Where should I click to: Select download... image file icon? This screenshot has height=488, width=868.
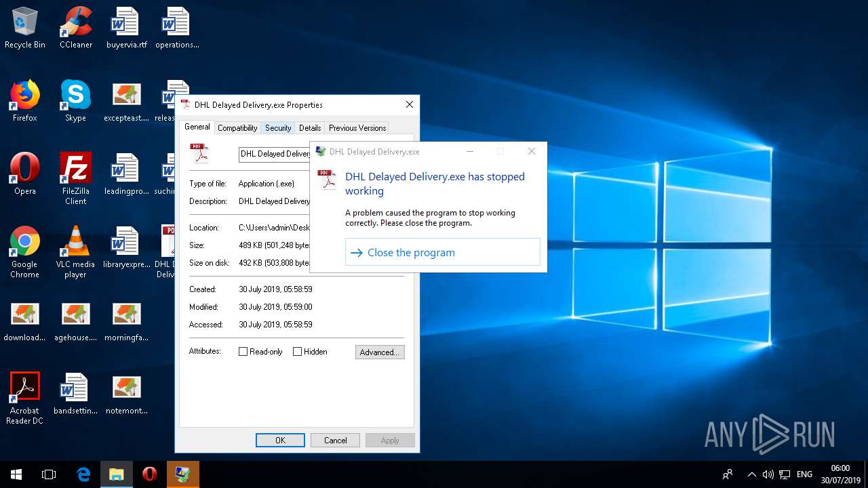(x=25, y=321)
